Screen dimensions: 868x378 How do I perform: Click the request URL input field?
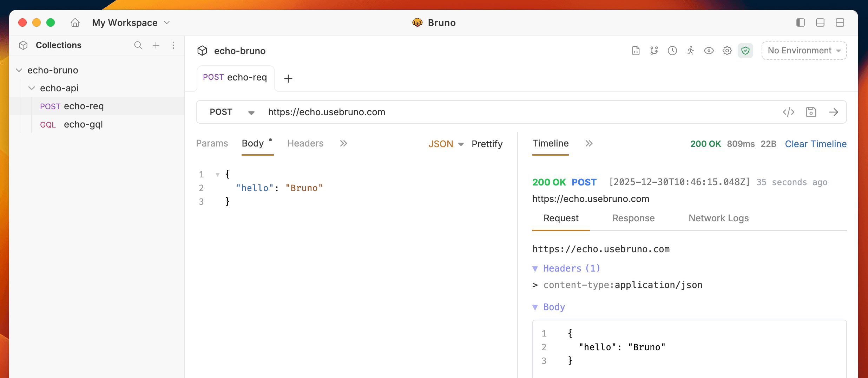pos(492,112)
